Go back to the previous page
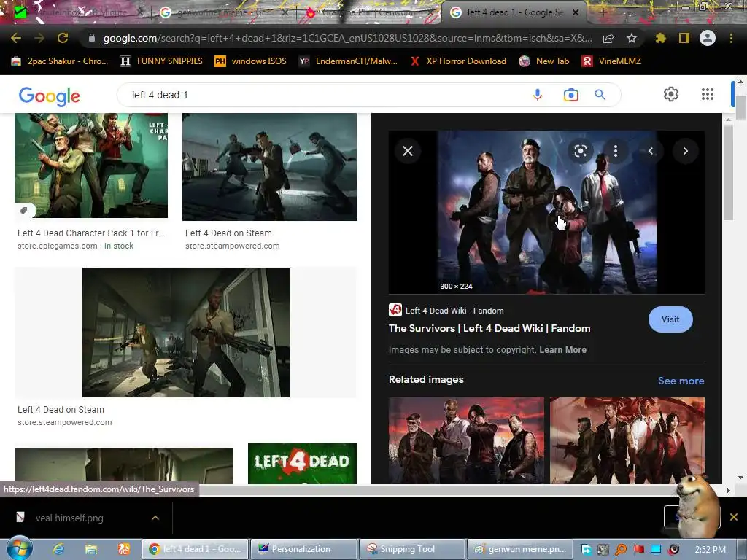747x560 pixels. click(16, 38)
